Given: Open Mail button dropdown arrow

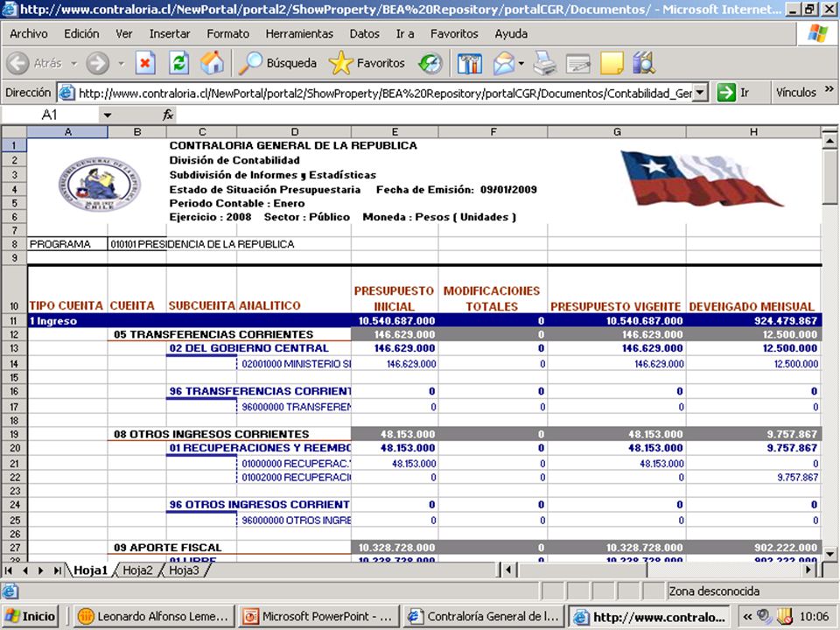Looking at the screenshot, I should 521,64.
